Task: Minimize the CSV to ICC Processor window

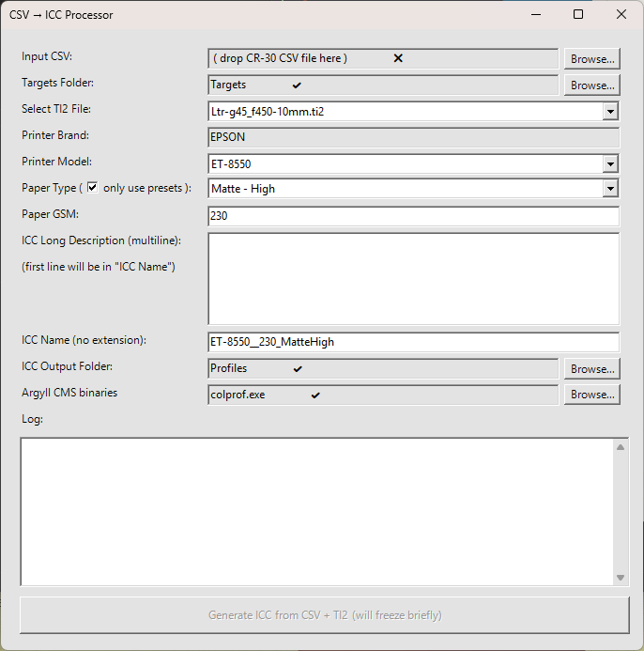Action: 535,14
